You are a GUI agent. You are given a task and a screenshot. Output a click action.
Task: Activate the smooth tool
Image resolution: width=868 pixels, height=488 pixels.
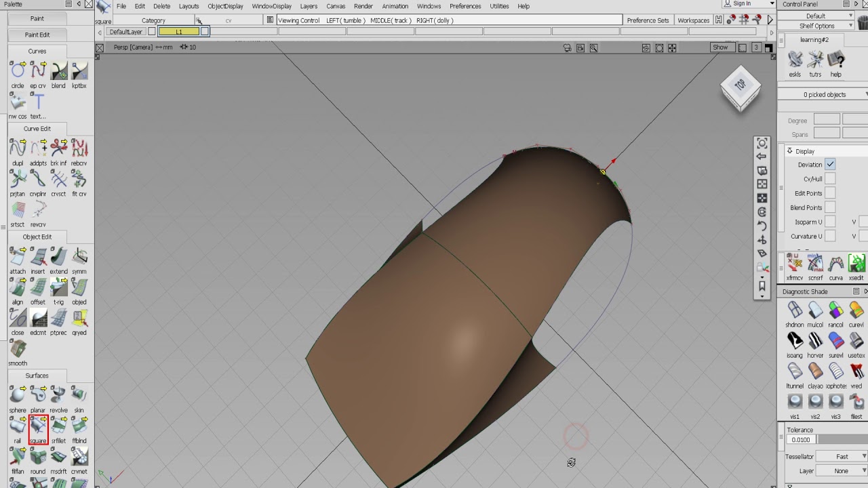click(x=18, y=348)
